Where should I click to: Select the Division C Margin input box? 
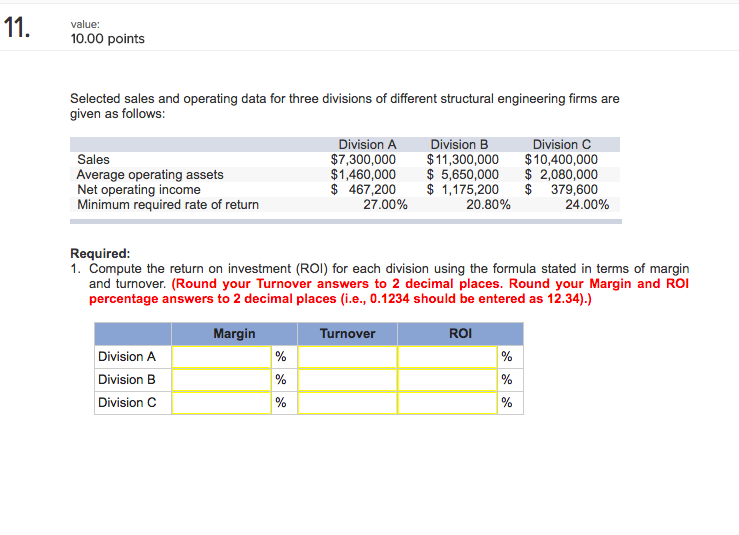click(221, 403)
